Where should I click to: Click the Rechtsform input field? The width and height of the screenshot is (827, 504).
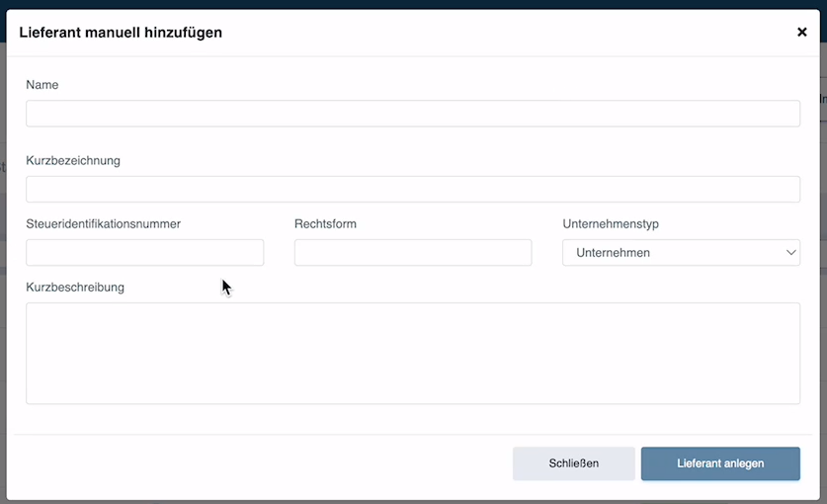point(413,252)
